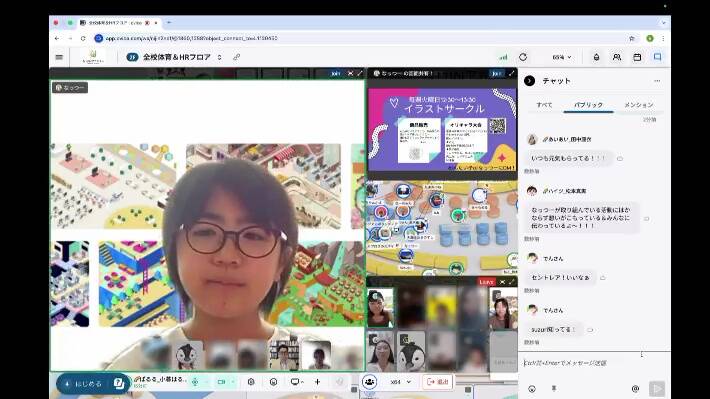Expand the floor selector next to 全校体育&HRフロア
This screenshot has width=710, height=399.
pyautogui.click(x=220, y=57)
